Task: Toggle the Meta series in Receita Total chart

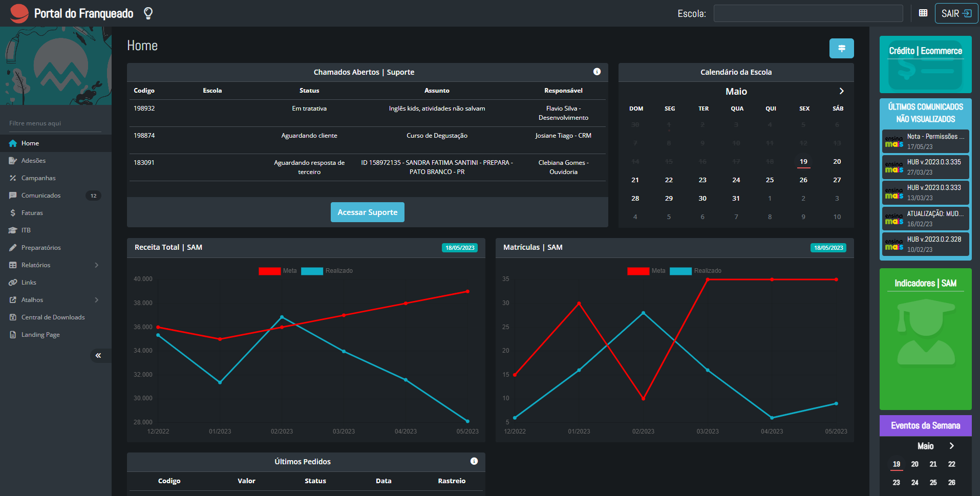Action: point(270,271)
